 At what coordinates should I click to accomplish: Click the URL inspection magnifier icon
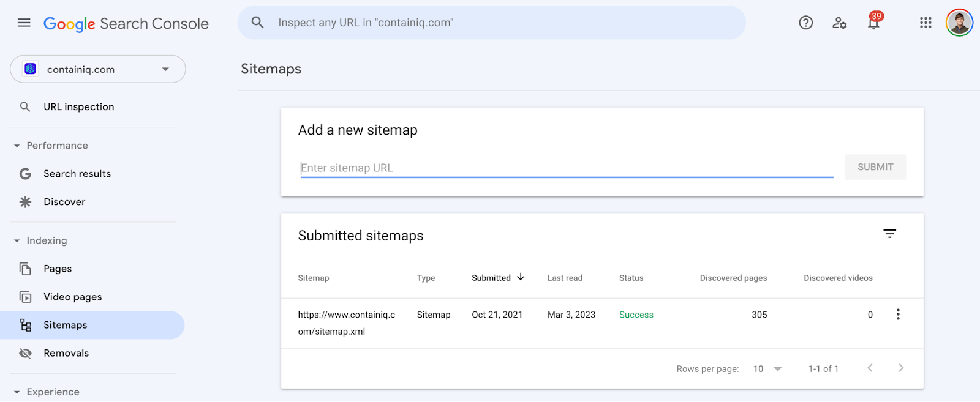point(25,106)
